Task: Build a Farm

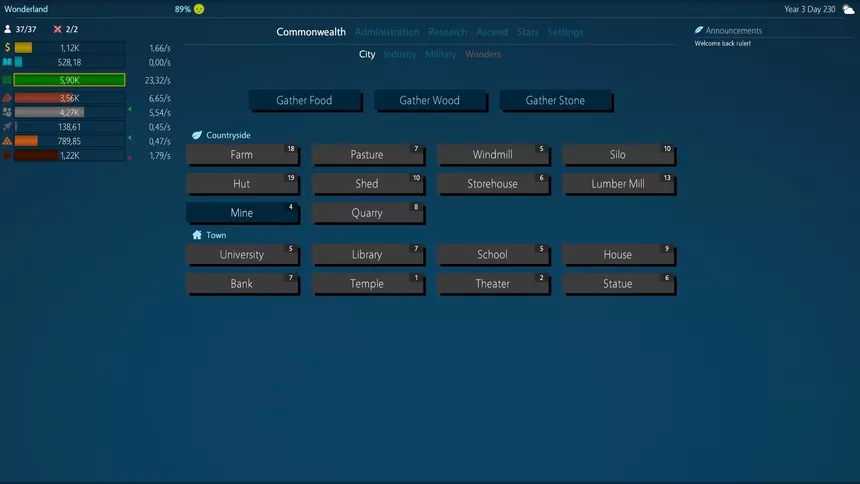Action: pos(241,155)
